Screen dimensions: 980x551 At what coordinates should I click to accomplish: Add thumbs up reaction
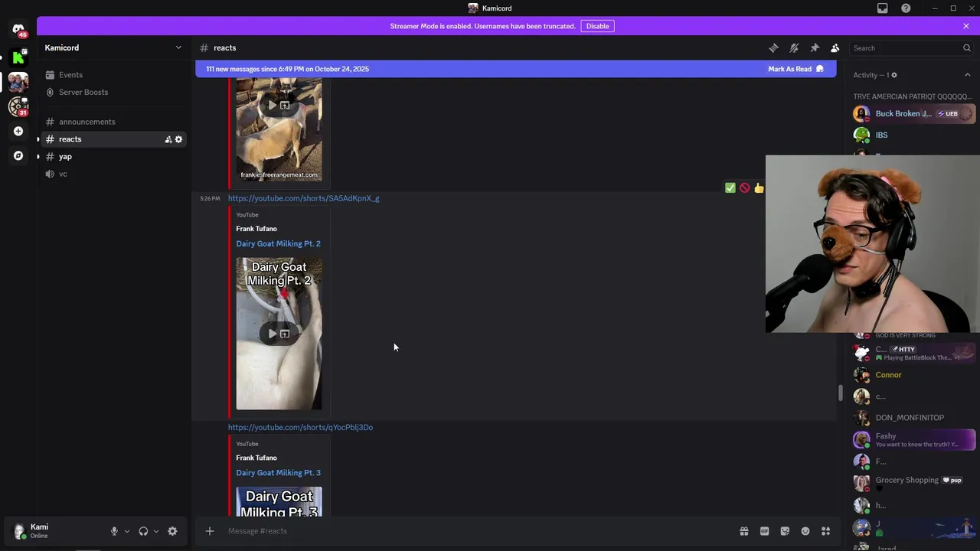[759, 187]
